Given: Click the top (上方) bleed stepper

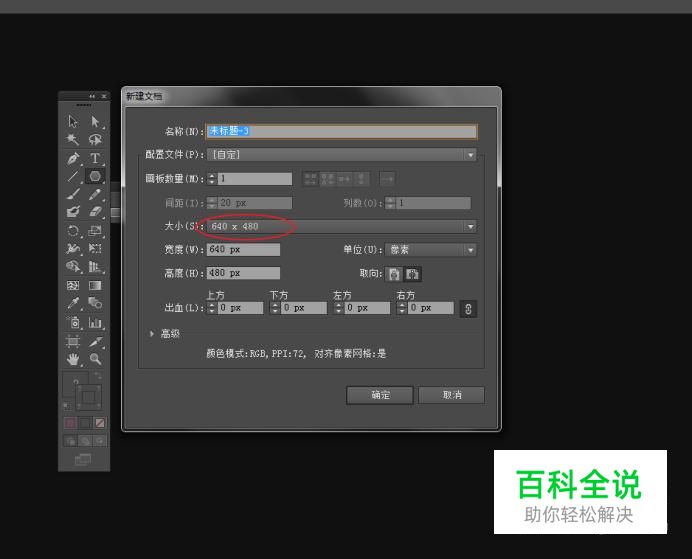Looking at the screenshot, I should coord(212,308).
